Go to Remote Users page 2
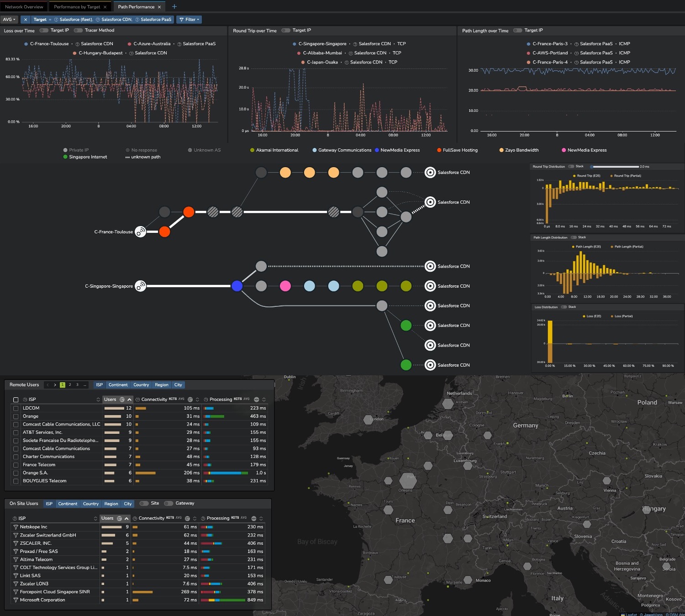Screen dimensions: 685x616 coord(70,385)
